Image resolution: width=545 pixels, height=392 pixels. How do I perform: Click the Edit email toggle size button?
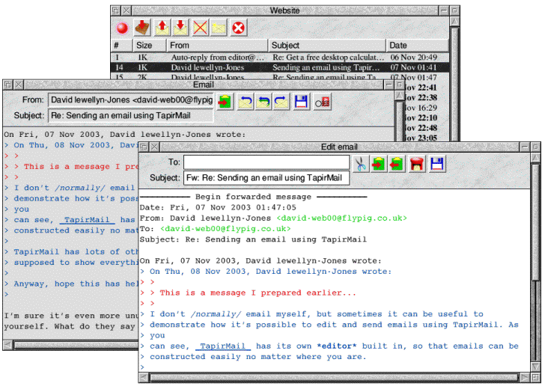click(x=535, y=147)
